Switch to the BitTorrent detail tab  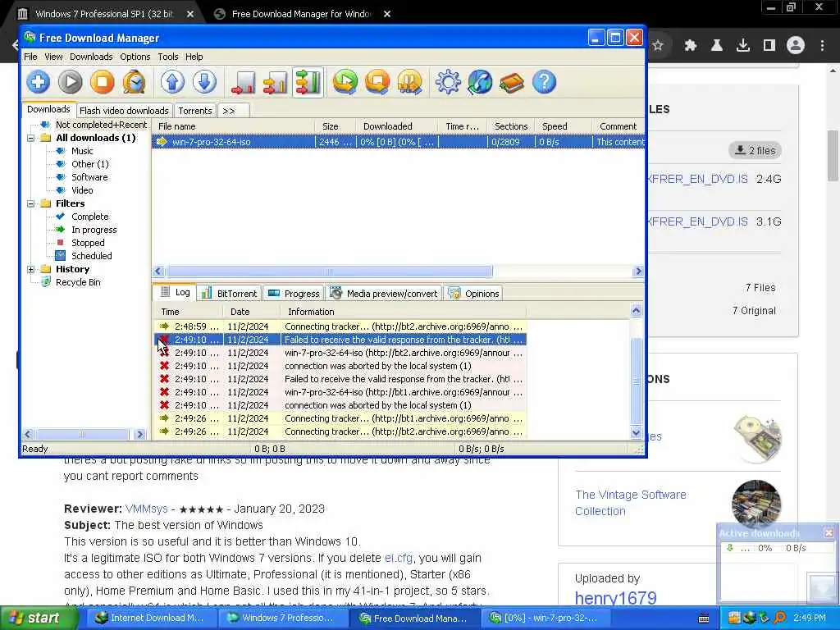click(x=230, y=294)
